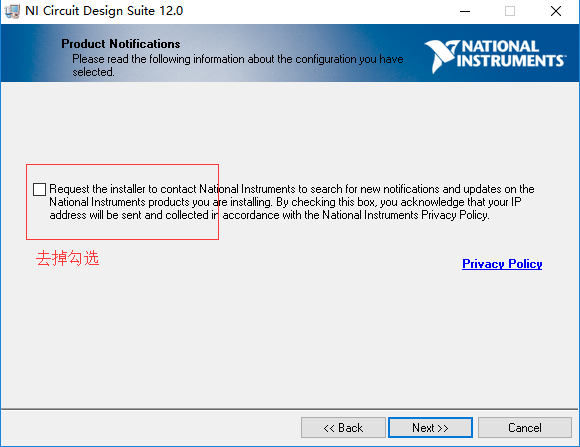The image size is (580, 447).
Task: Go to the previous step with << Back
Action: [x=343, y=428]
